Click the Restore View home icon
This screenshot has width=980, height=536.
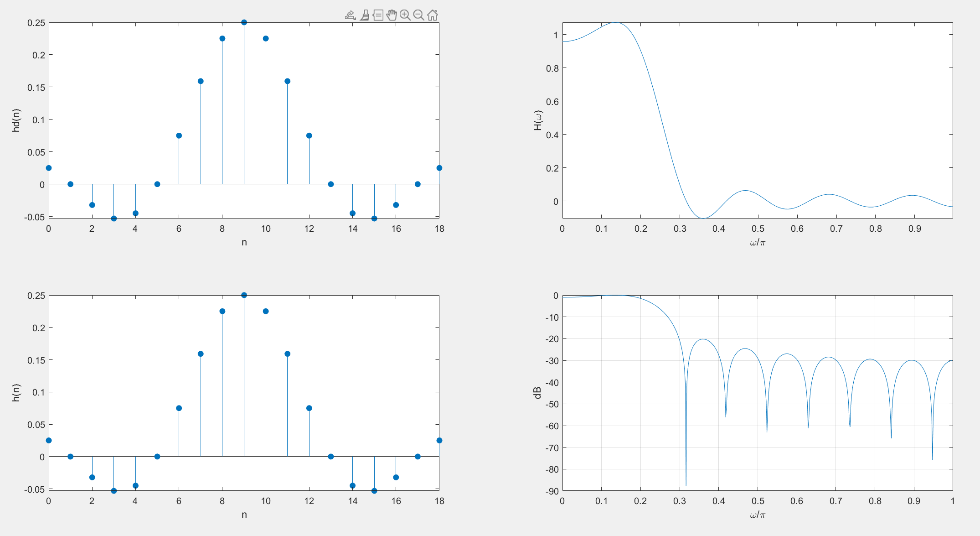coord(433,16)
